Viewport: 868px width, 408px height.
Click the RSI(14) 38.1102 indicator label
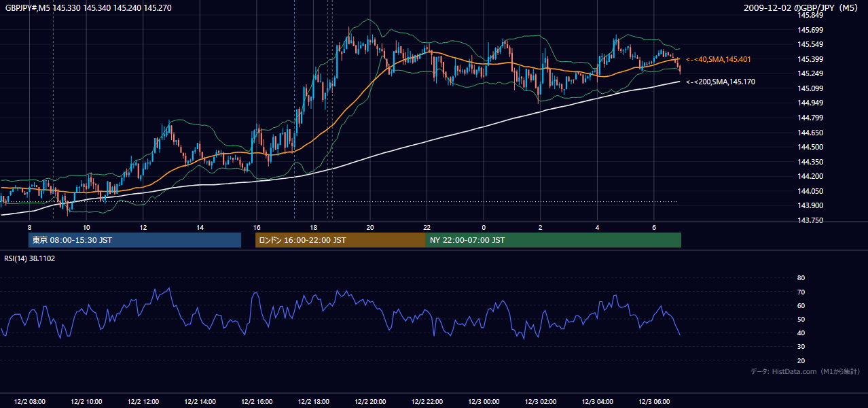tap(30, 258)
